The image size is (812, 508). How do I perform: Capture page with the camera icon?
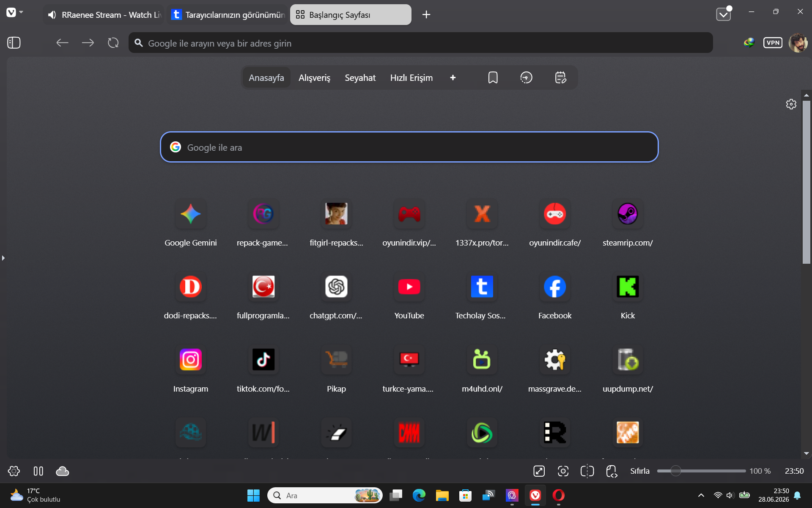(x=563, y=471)
